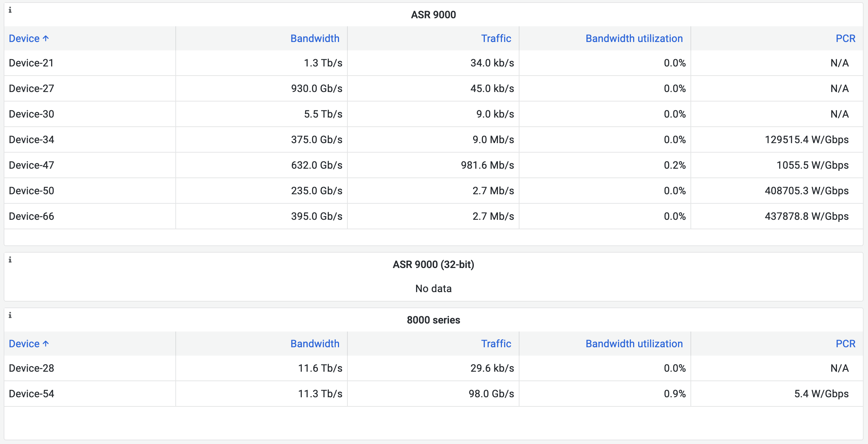Image resolution: width=868 pixels, height=444 pixels.
Task: Sort 8000 series table by Traffic
Action: point(496,344)
